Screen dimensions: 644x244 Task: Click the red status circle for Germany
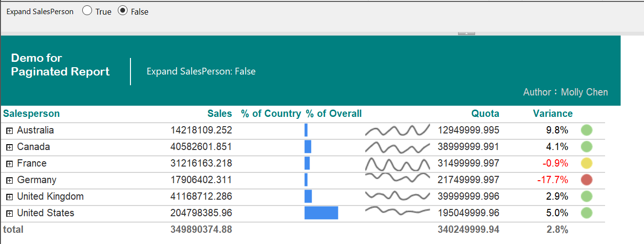pos(587,180)
